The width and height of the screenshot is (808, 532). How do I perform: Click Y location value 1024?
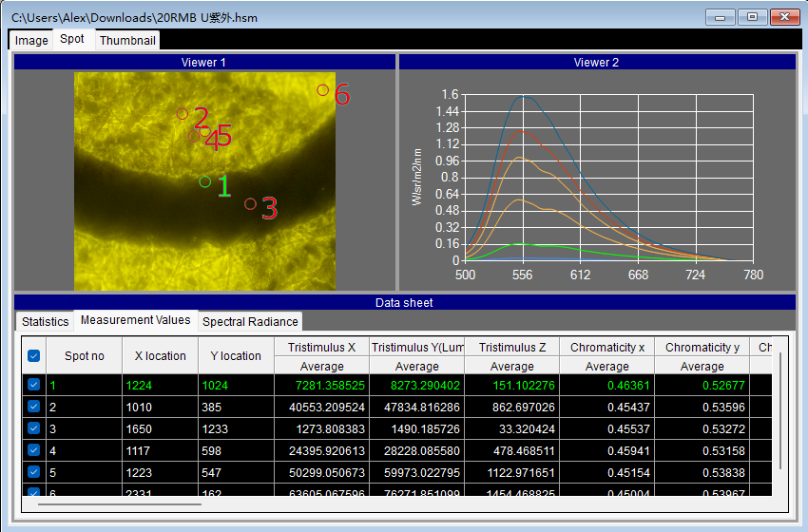tap(215, 385)
